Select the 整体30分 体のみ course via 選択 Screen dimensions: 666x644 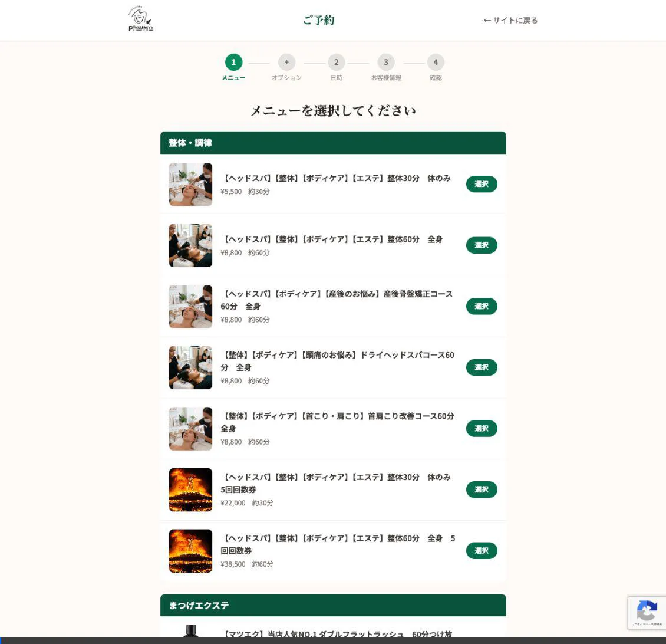pos(482,184)
